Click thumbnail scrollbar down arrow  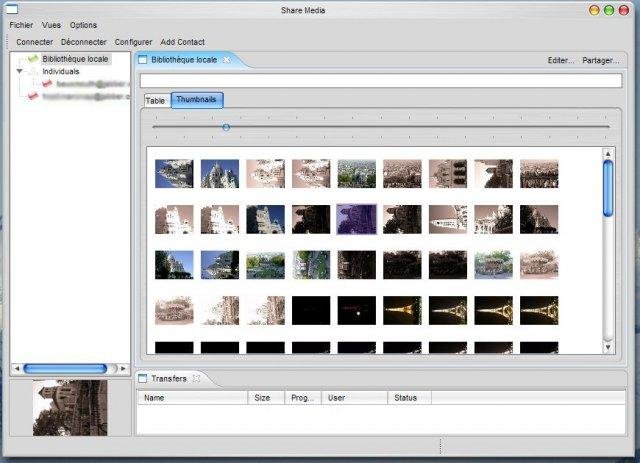coord(608,347)
